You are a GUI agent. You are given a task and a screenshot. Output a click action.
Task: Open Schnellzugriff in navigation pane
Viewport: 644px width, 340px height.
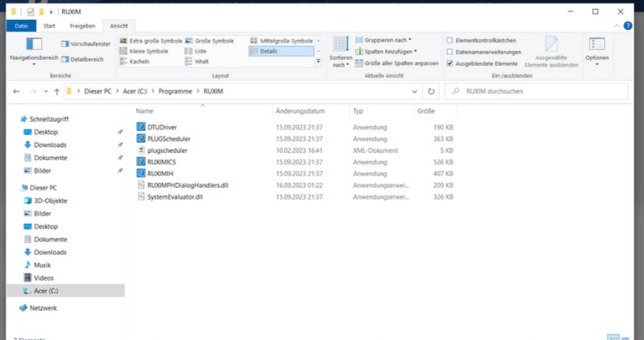[x=49, y=119]
